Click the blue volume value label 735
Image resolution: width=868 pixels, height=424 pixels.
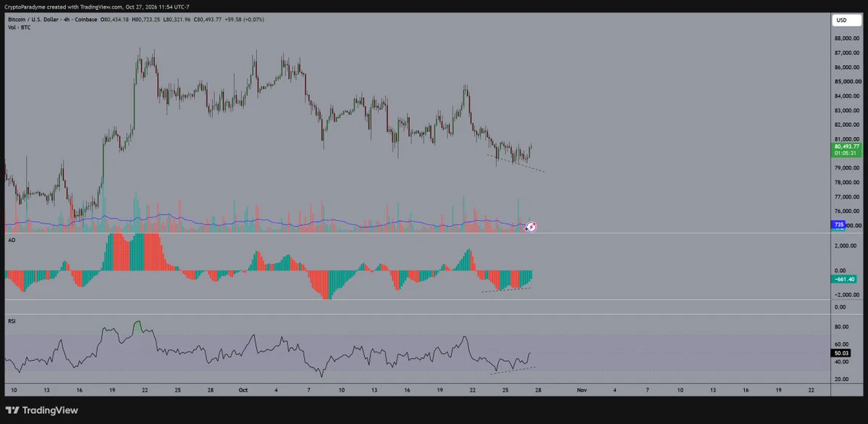(x=838, y=225)
